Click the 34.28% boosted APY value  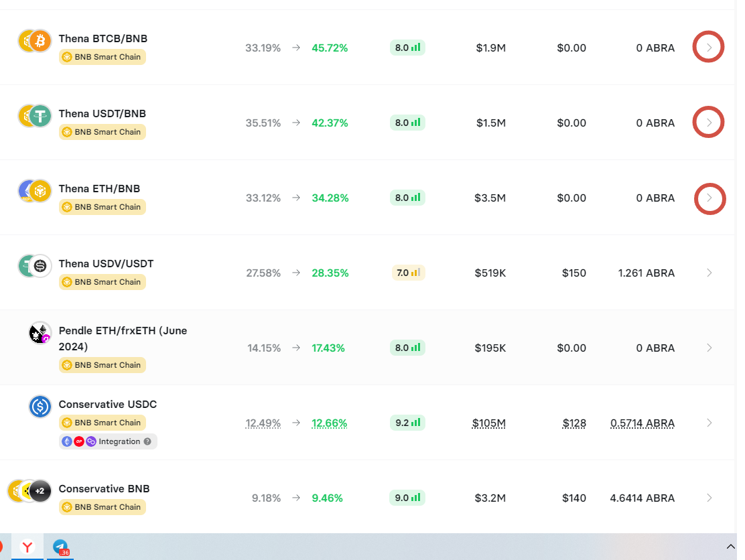tap(330, 198)
